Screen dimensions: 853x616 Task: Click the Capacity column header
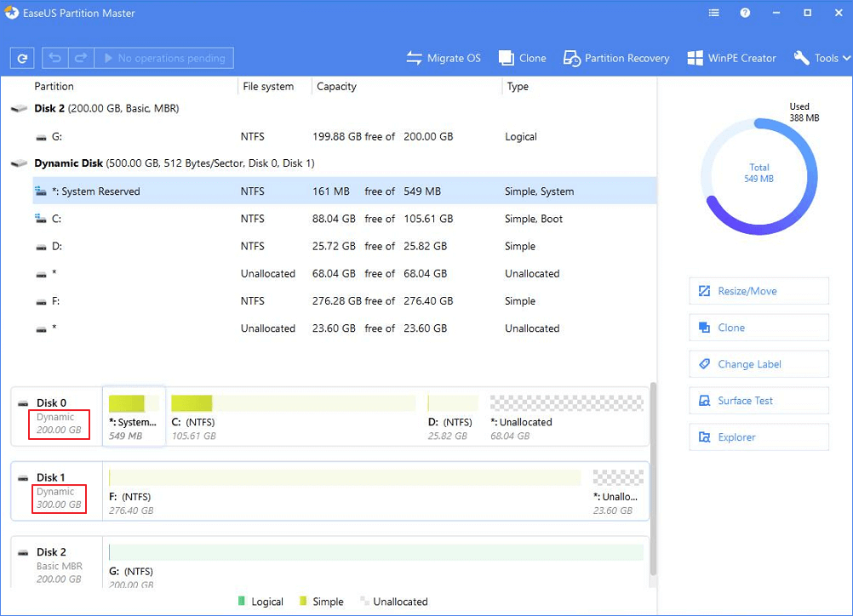(337, 87)
